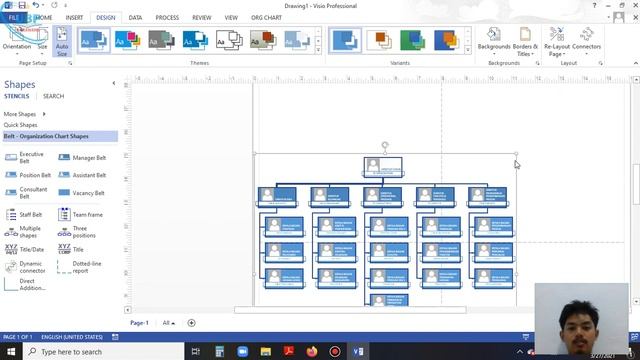Select the Position Belt shape
The width and height of the screenshot is (640, 360).
(28, 175)
